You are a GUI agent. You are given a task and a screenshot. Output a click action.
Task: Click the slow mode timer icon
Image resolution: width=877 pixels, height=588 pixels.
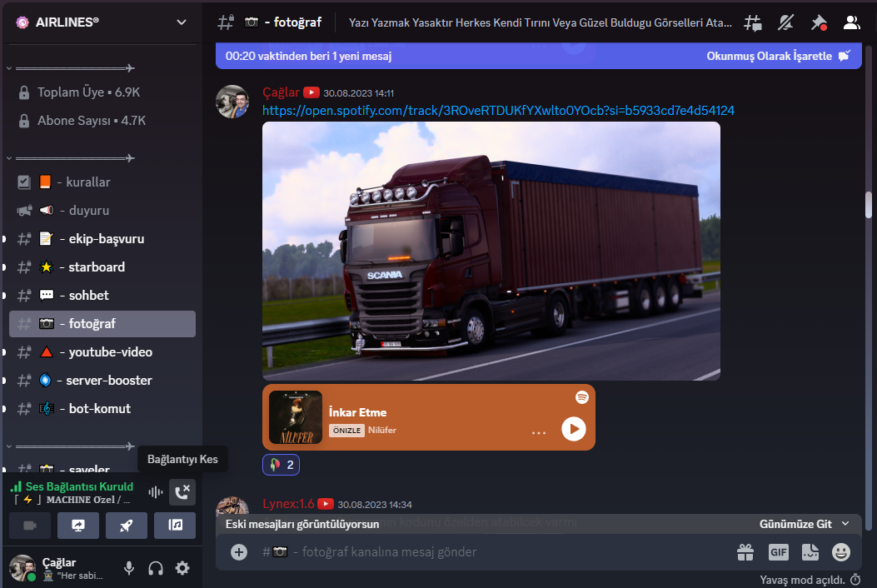point(855,580)
